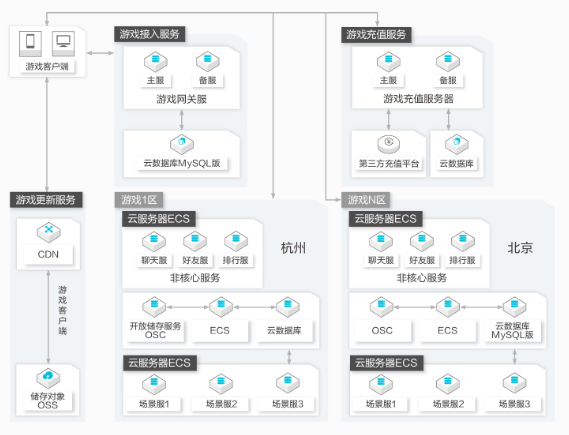
Task: Select 场景服3 server icon in 游戏1区
Action: point(288,384)
